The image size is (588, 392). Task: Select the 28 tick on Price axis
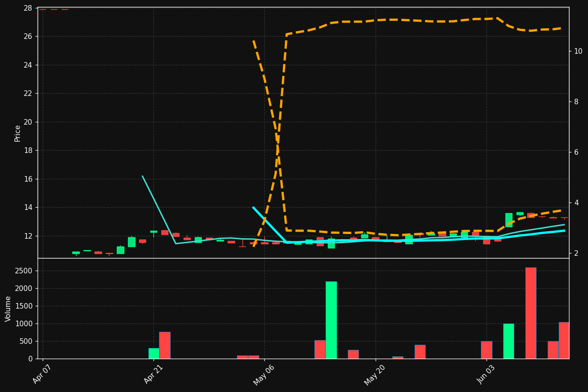coord(27,8)
